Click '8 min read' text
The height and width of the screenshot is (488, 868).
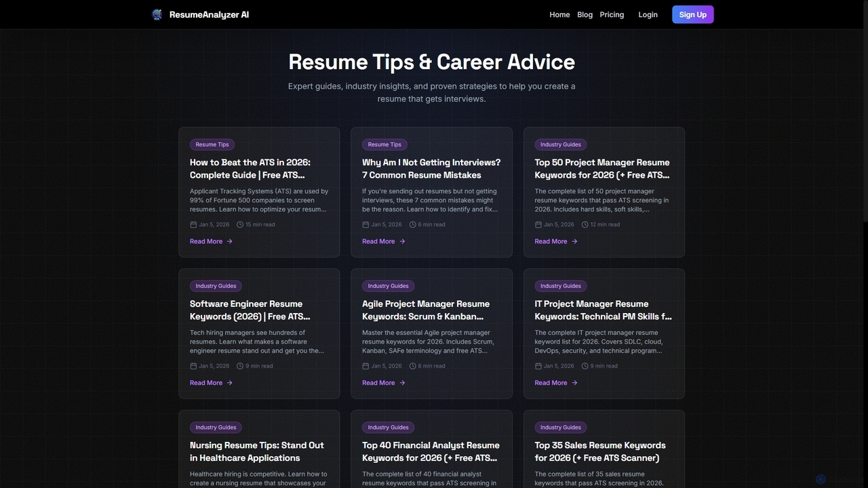point(432,366)
